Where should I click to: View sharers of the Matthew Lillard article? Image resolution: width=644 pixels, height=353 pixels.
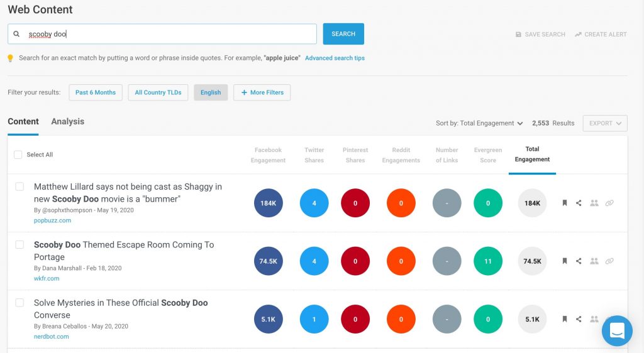tap(594, 203)
